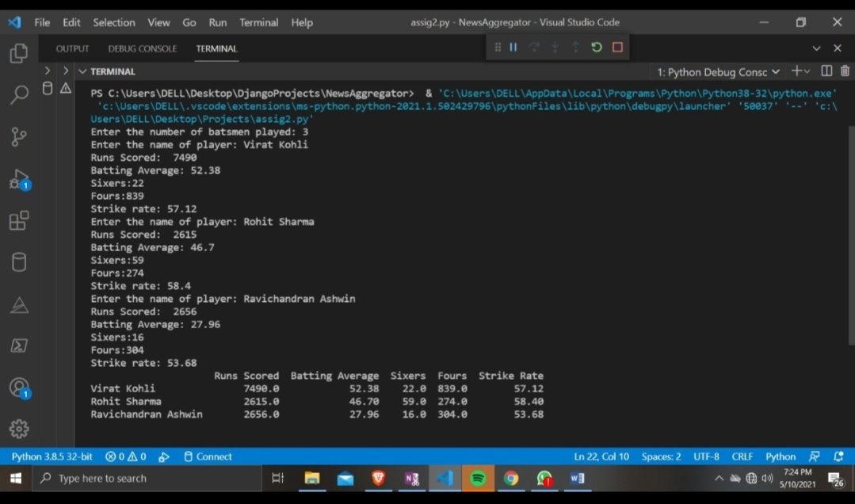Pause the debug session

tap(513, 47)
